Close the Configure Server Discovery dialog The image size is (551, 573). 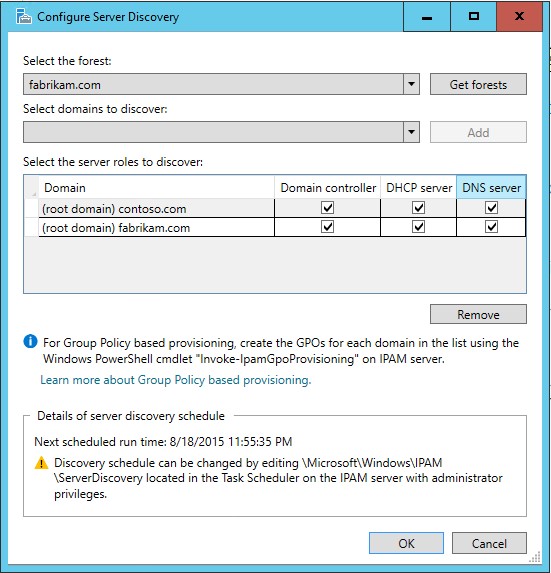tap(519, 17)
